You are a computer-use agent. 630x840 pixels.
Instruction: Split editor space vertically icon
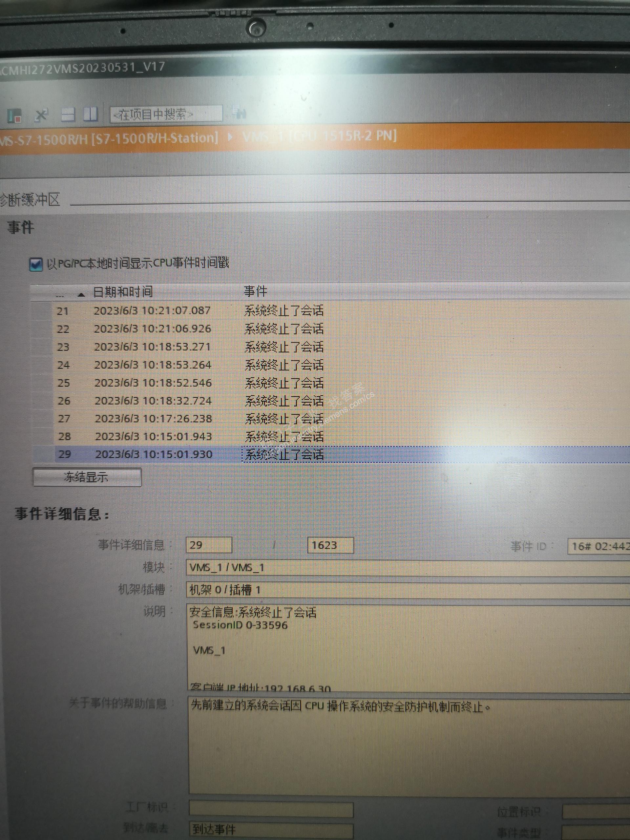[91, 114]
